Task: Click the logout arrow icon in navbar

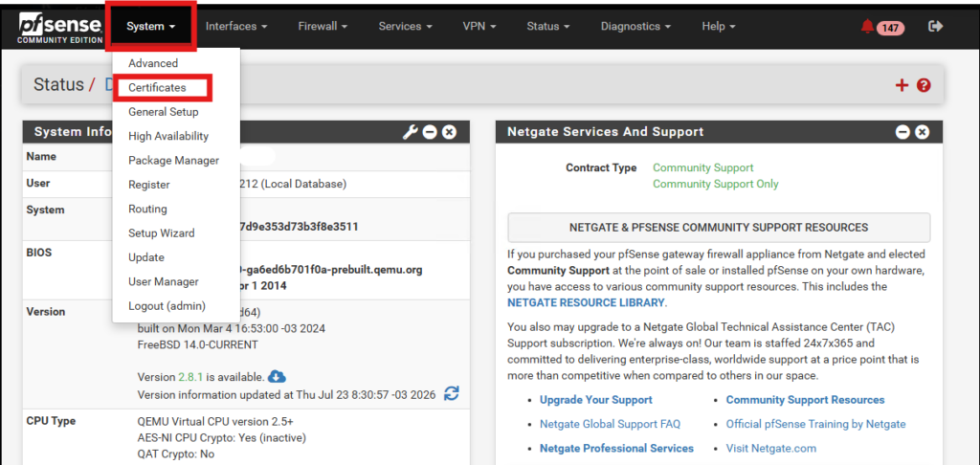Action: coord(936,26)
